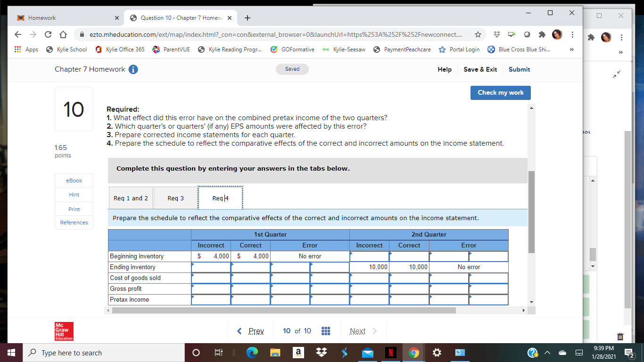Click the Check my work button
This screenshot has height=362, width=644.
500,93
